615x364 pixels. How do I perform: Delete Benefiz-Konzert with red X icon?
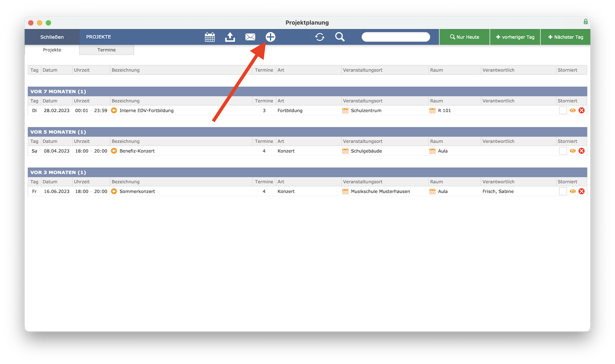click(582, 151)
